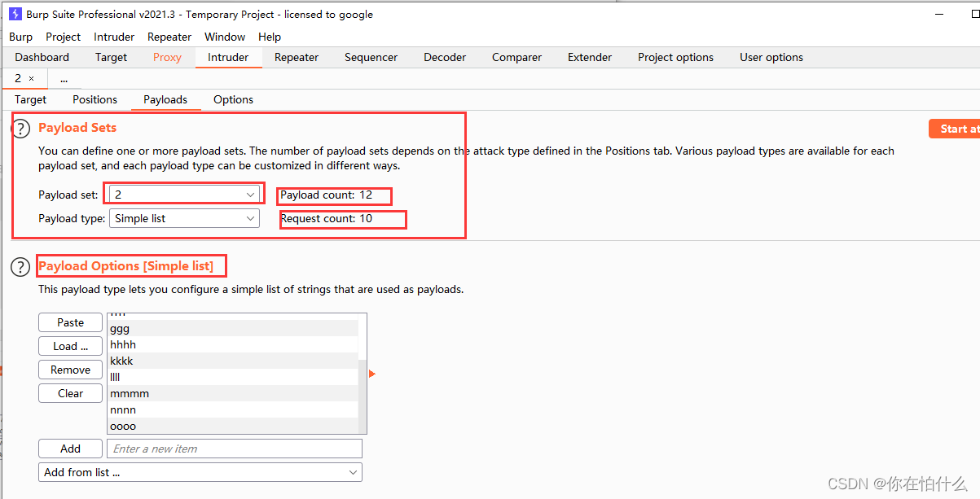Click the Add button
This screenshot has height=499, width=980.
pyautogui.click(x=71, y=449)
